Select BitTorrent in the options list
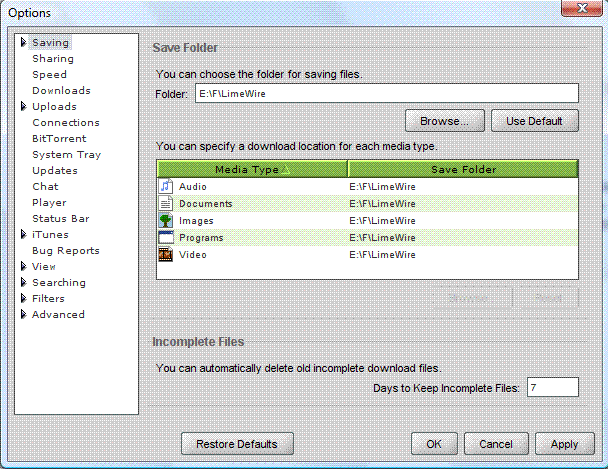This screenshot has width=608, height=469. point(59,139)
